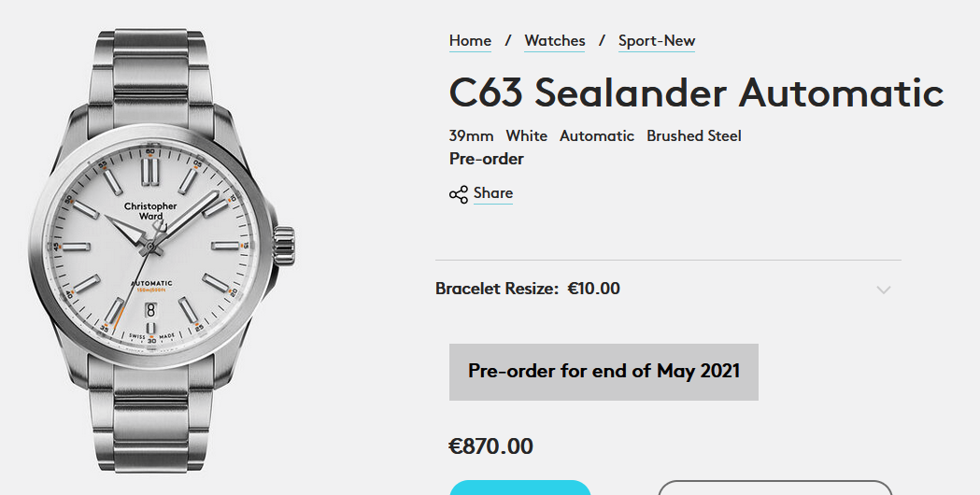This screenshot has height=495, width=980.
Task: Click the White colour label
Action: coord(527,136)
